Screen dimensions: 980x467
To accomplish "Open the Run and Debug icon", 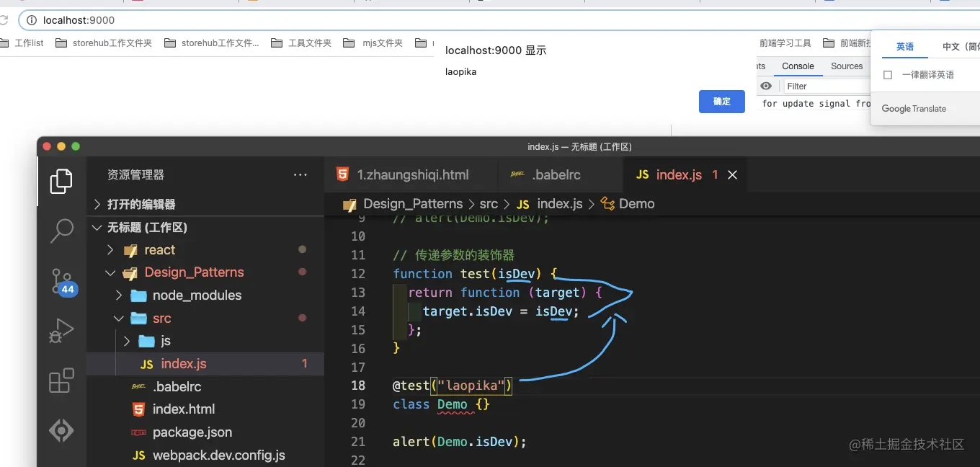I will 61,331.
